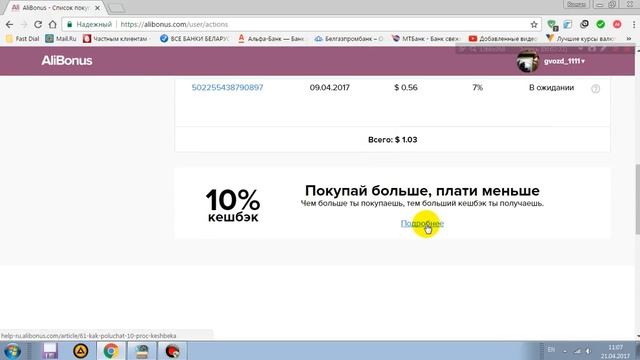This screenshot has width=640, height=360.
Task: Open the Лучшие курсы валют bookmark
Action: point(580,39)
